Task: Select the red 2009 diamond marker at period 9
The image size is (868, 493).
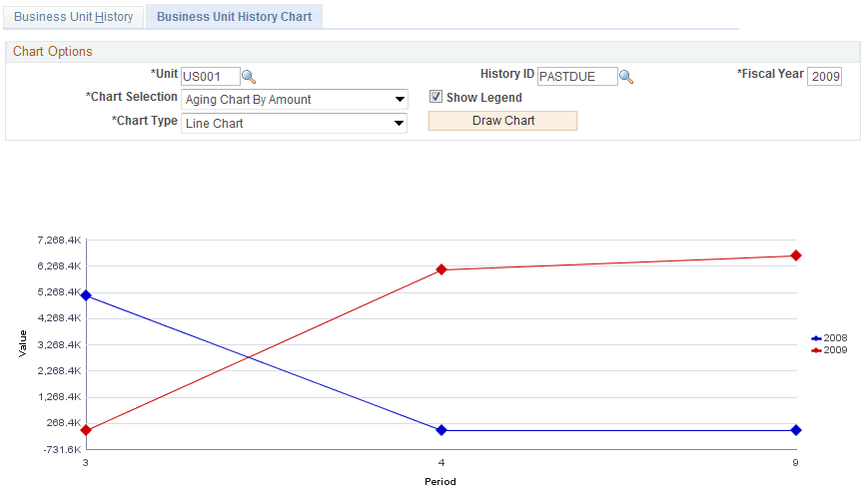Action: click(796, 255)
